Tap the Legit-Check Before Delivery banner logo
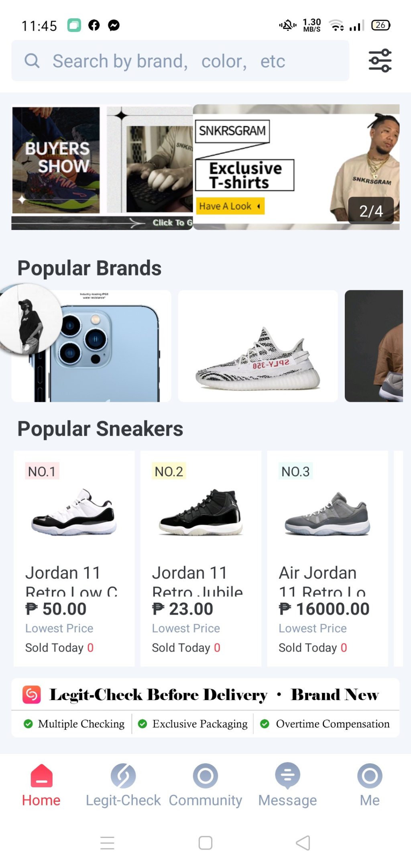The height and width of the screenshot is (868, 411). 32,695
